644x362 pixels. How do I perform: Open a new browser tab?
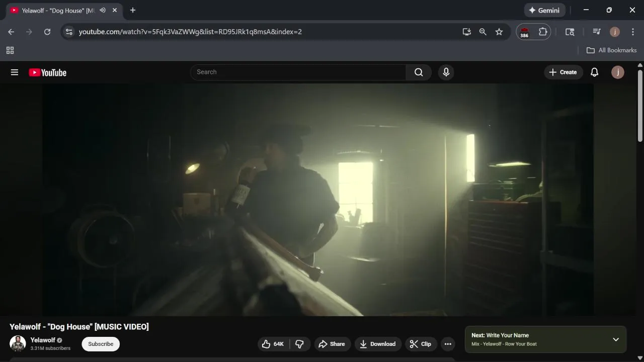pos(133,10)
